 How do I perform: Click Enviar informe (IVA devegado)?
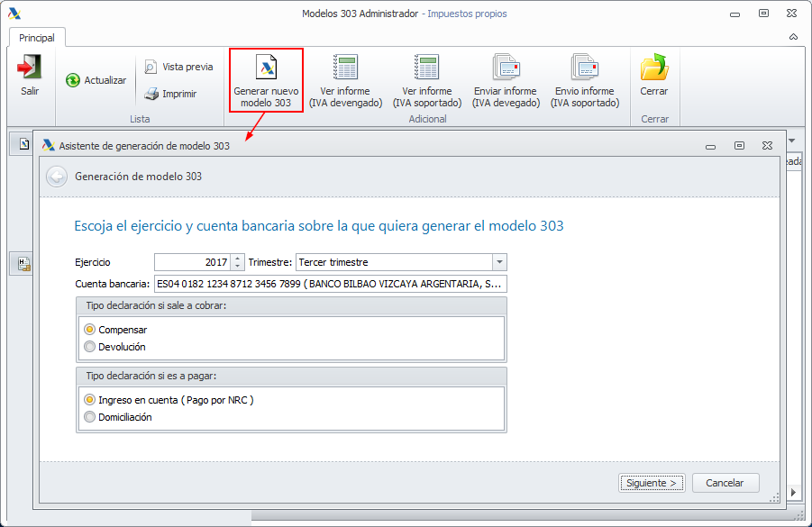coord(506,81)
